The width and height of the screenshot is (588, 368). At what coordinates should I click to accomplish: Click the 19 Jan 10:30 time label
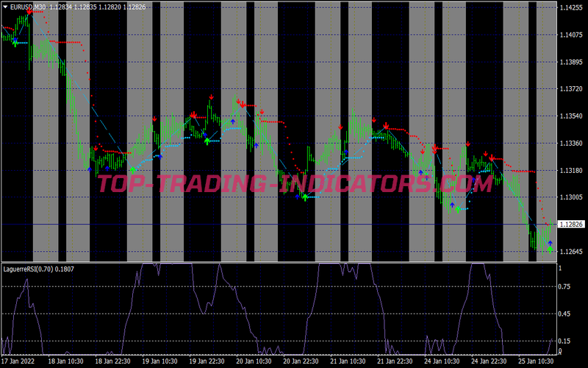coord(159,361)
